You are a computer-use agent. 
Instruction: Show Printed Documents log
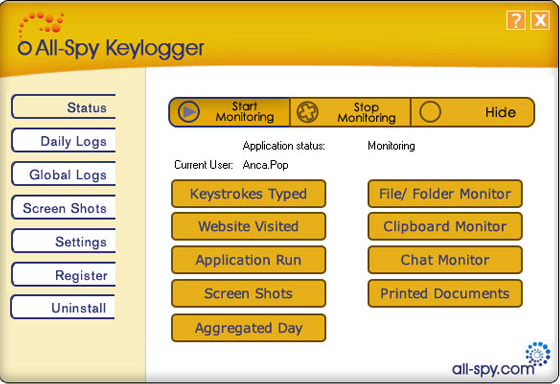[x=445, y=294]
